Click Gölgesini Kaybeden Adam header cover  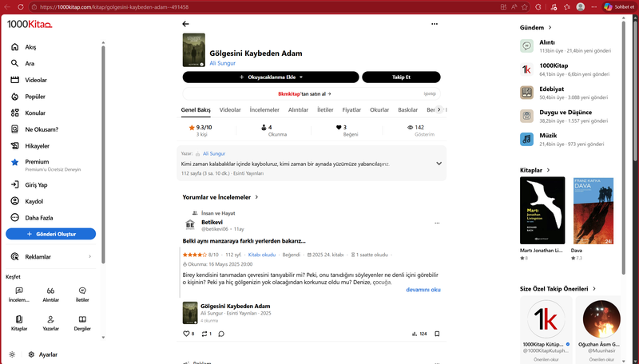pyautogui.click(x=194, y=50)
